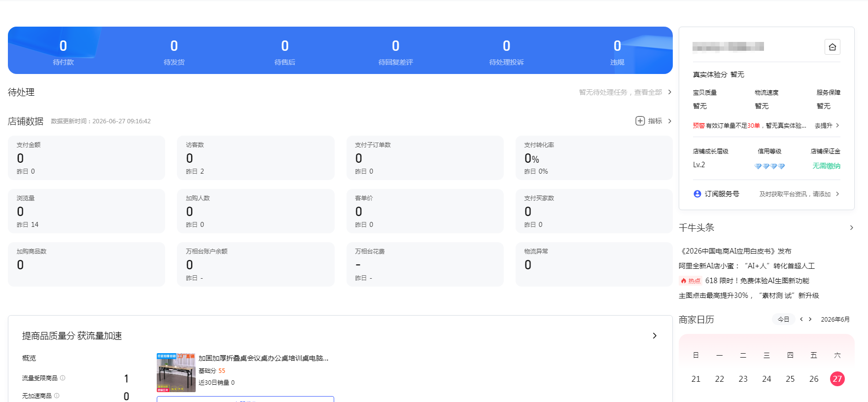
Task: Click the 预警 warning tag
Action: click(699, 125)
